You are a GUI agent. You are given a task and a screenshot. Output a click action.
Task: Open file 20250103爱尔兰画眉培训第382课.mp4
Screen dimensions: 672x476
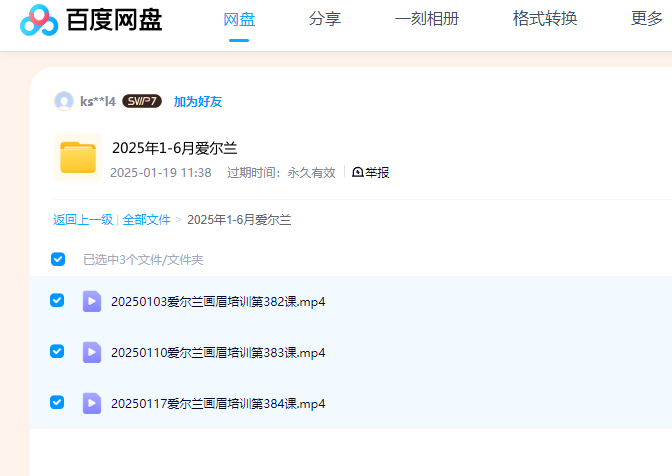218,302
